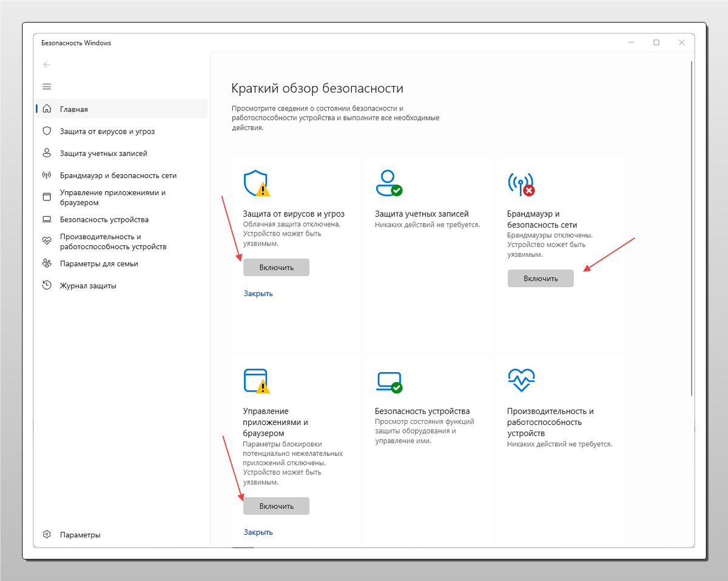Click the Облачная защита отключена status text

coord(292,224)
